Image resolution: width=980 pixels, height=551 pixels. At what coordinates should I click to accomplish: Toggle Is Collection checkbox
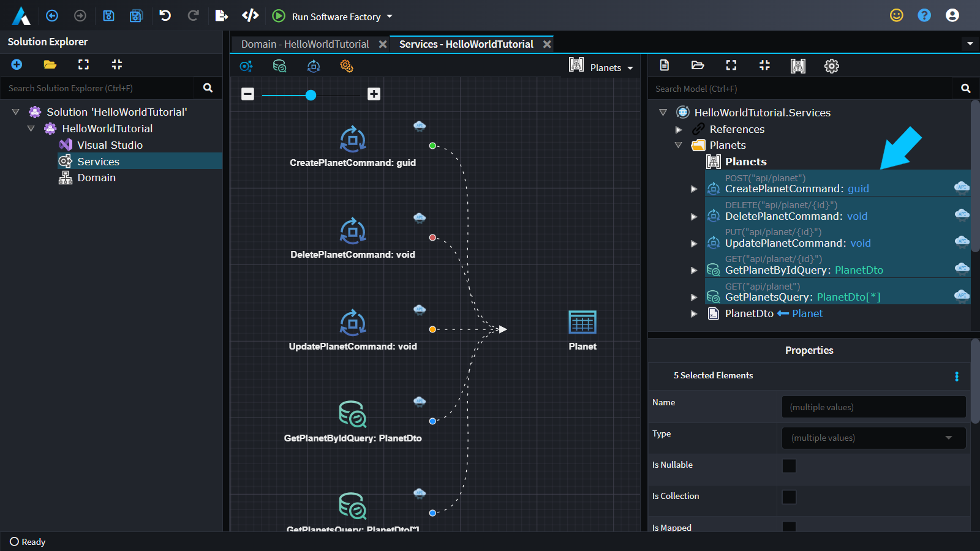click(x=789, y=497)
